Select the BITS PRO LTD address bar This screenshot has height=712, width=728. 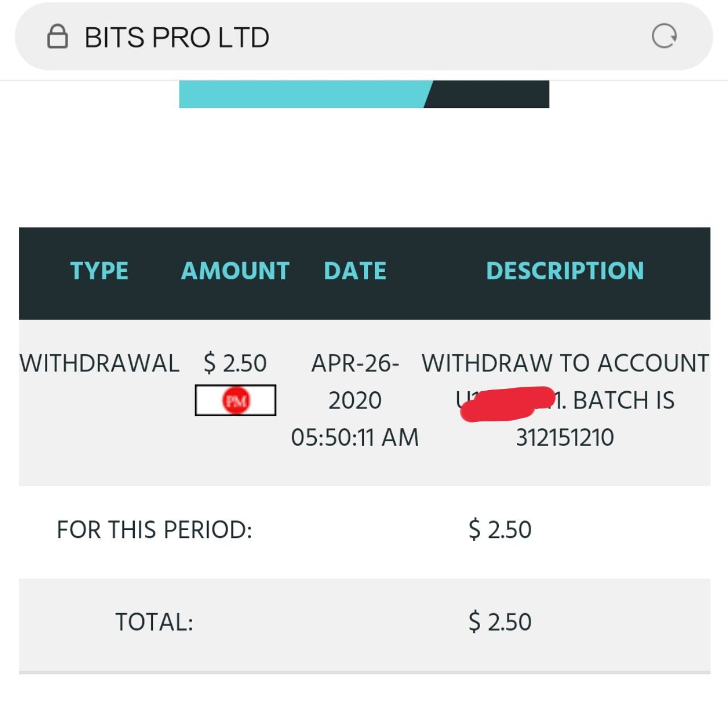[x=364, y=37]
